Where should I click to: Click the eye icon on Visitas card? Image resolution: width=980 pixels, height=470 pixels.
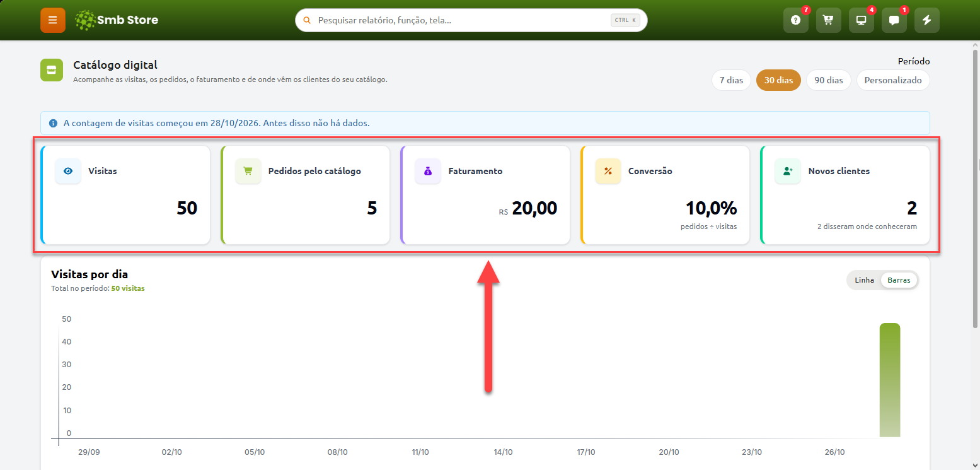[x=68, y=171]
